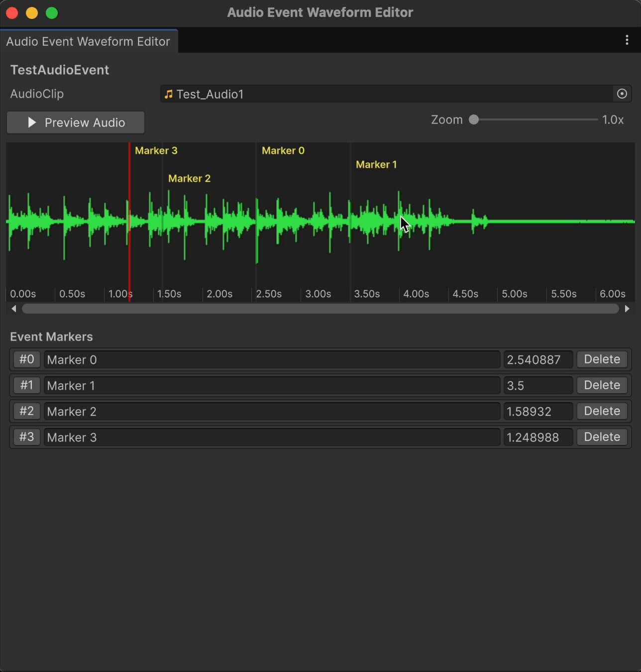
Task: Delete Marker 2
Action: 602,411
